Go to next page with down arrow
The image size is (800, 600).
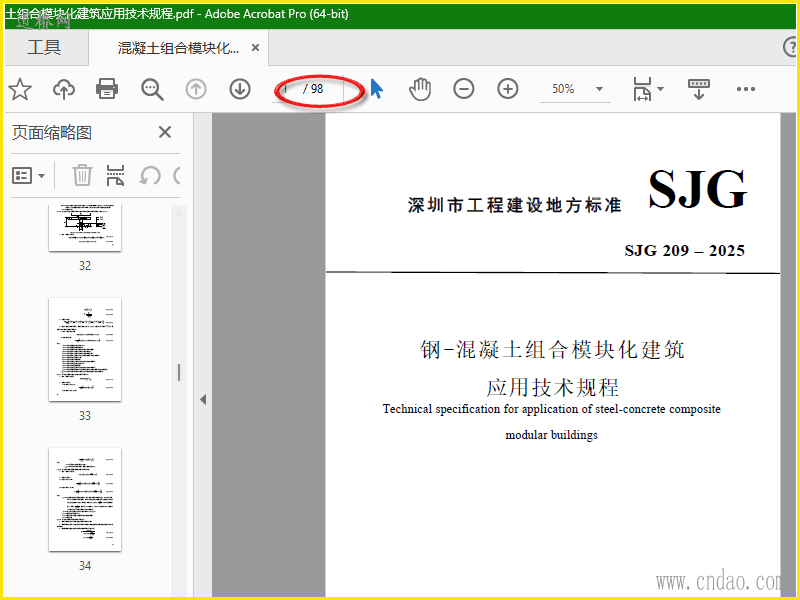[240, 89]
